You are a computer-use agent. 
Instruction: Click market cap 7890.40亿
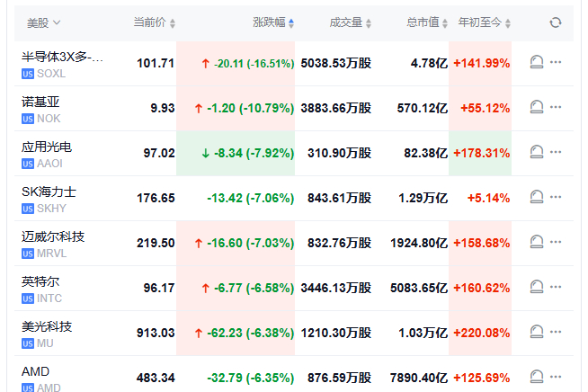(419, 378)
